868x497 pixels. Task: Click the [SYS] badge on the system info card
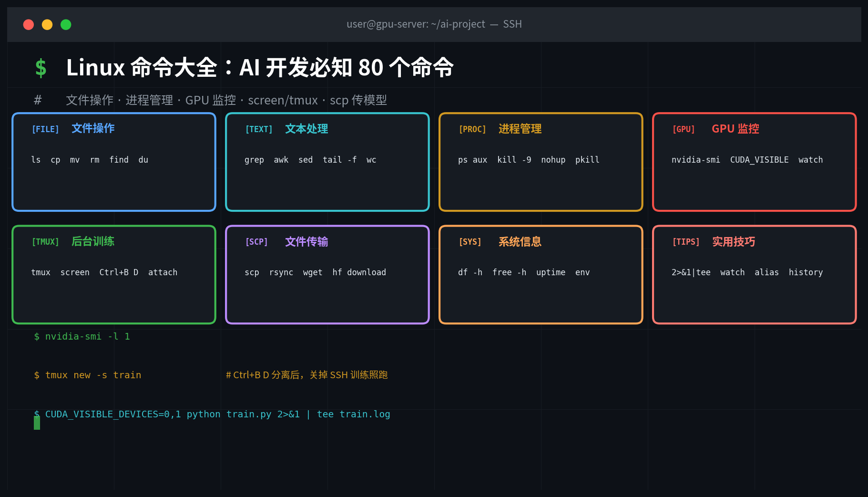point(470,242)
